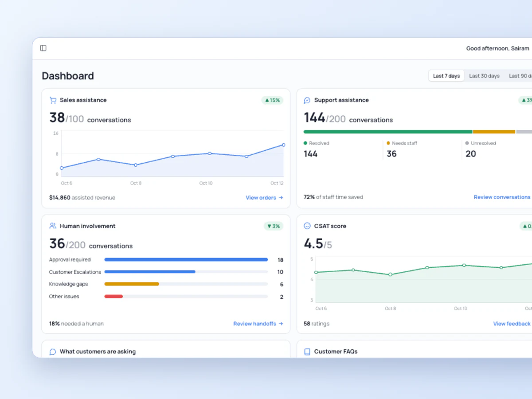Open the View orders link
The width and height of the screenshot is (532, 399).
[264, 198]
